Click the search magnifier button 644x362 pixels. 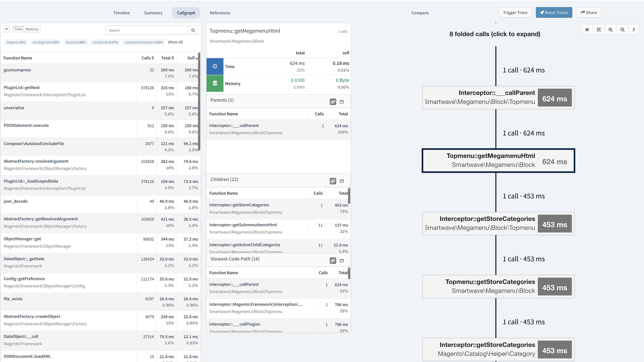click(x=193, y=30)
